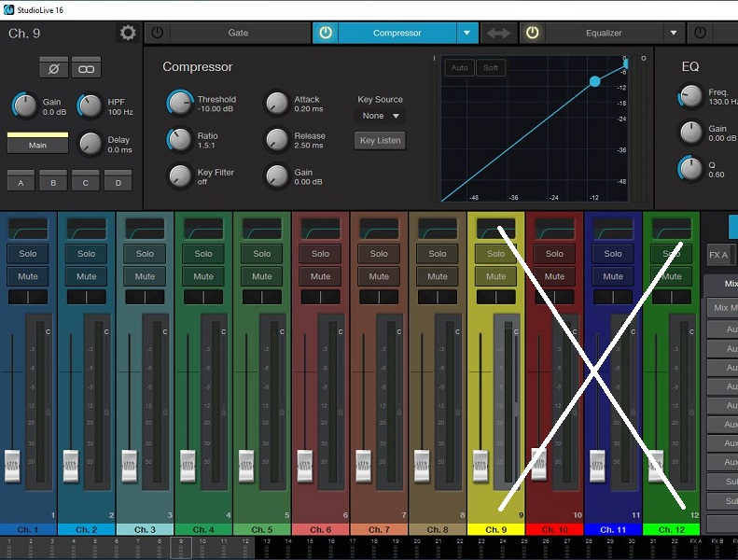This screenshot has height=560, width=738.
Task: Toggle the Main bus assignment
Action: [37, 143]
